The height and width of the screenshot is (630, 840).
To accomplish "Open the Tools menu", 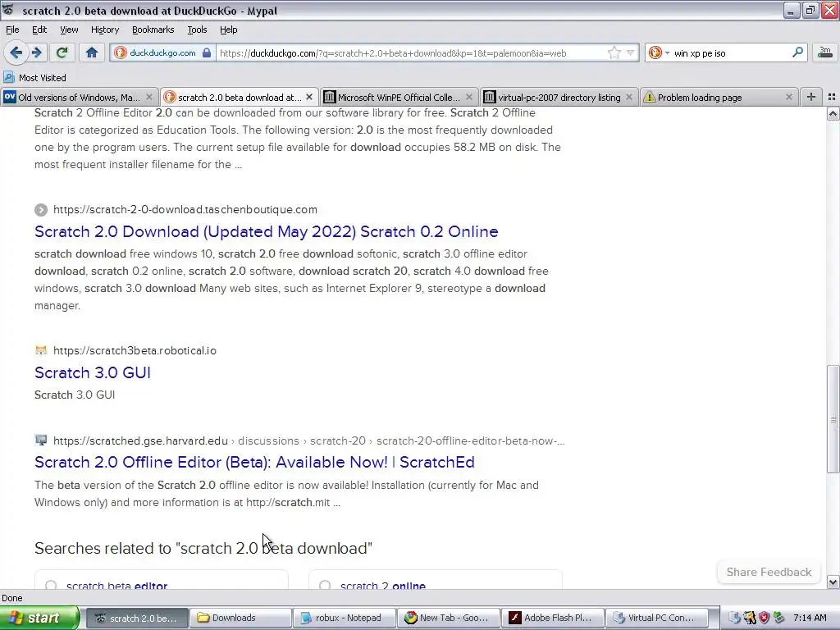I will (x=197, y=30).
